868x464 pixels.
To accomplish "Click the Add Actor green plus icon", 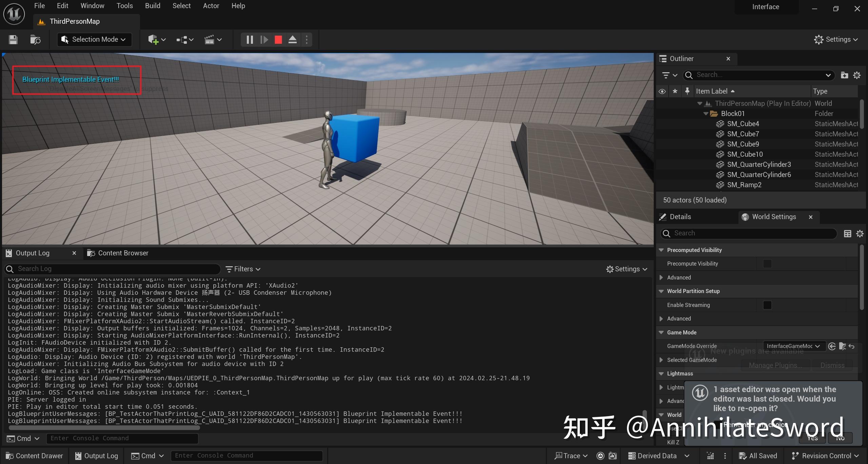I will pos(153,39).
